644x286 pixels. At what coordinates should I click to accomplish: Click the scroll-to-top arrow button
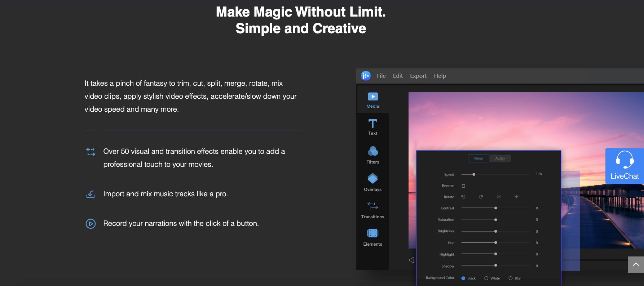[x=636, y=264]
